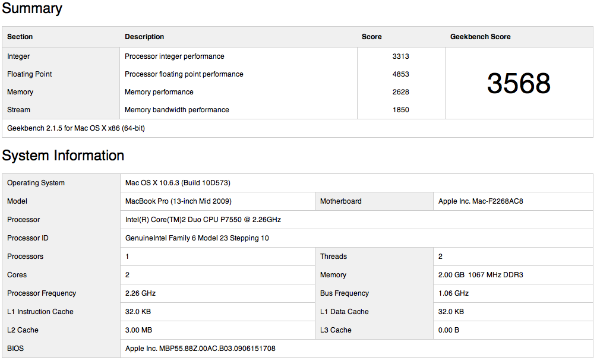Viewport: 597px width, 364px height.
Task: Click the System Information heading
Action: coord(63,156)
